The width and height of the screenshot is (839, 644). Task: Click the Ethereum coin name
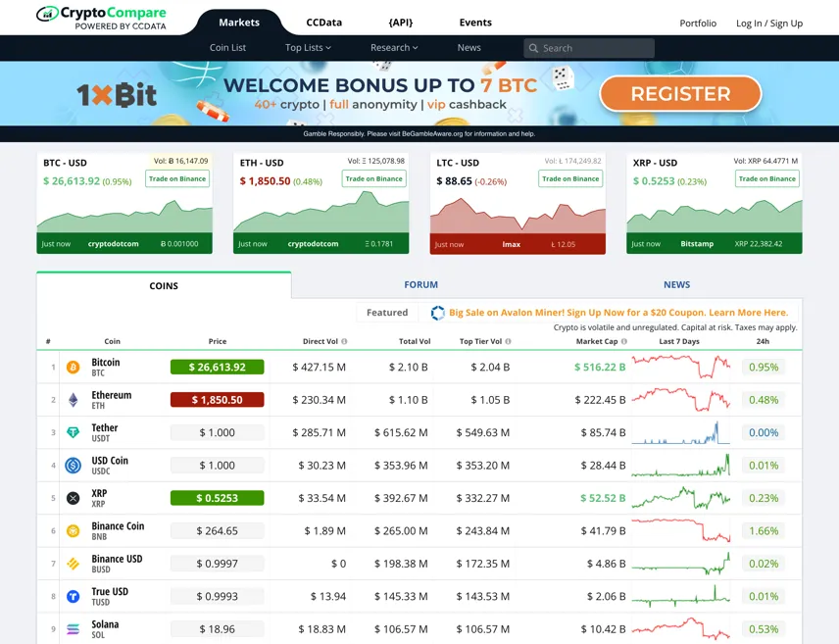[x=112, y=395]
